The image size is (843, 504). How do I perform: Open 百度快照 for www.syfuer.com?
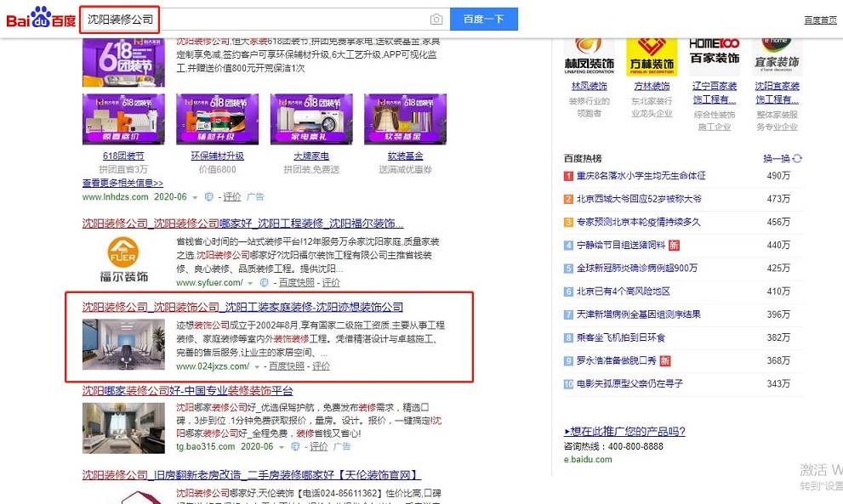point(296,283)
